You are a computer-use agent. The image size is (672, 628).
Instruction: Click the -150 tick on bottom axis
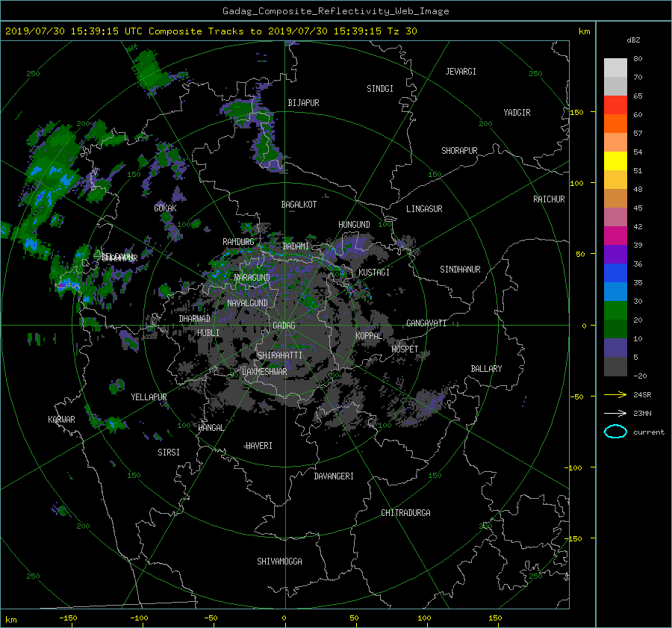point(68,618)
